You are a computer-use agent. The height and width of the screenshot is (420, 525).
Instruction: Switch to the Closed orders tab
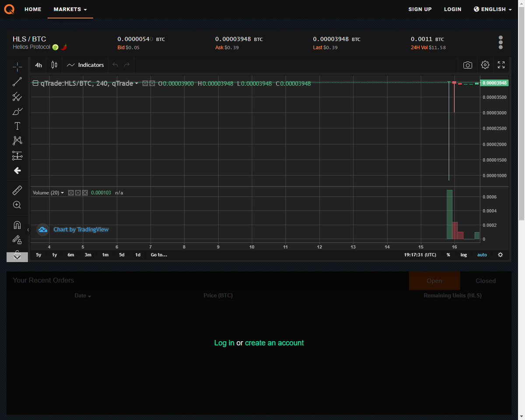[486, 281]
